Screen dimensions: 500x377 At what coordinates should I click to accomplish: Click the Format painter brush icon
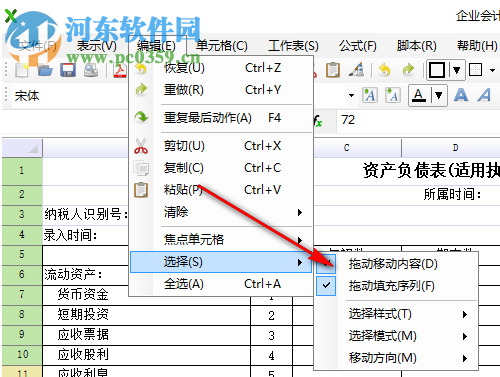pos(357,70)
